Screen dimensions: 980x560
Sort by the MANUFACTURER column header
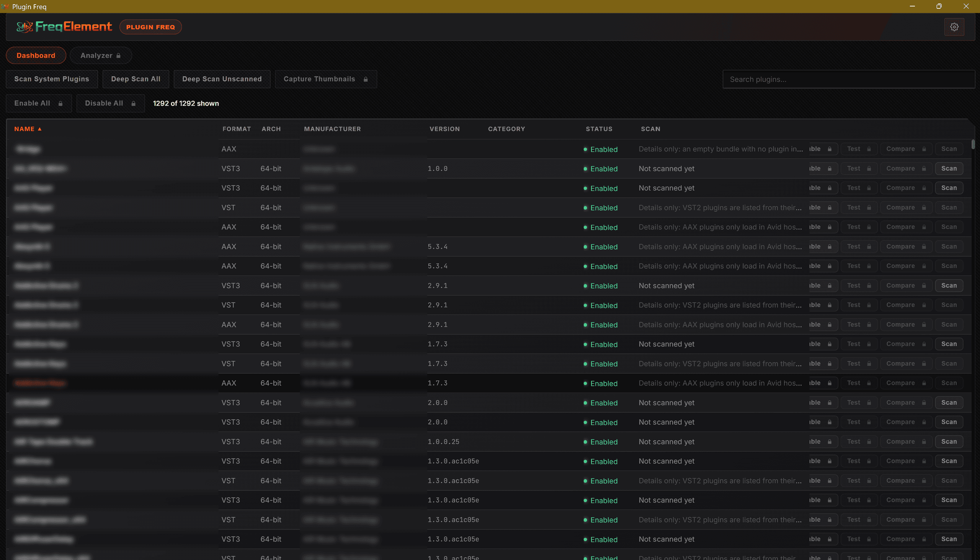coord(332,129)
